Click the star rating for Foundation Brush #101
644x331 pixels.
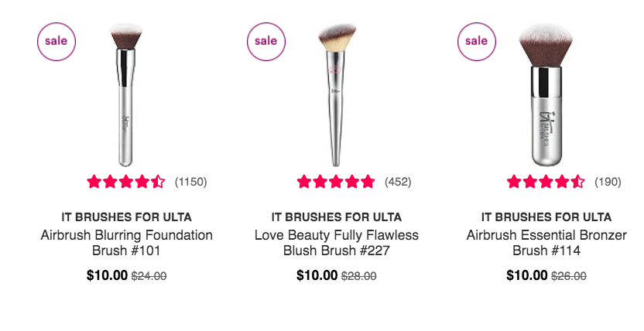(126, 182)
